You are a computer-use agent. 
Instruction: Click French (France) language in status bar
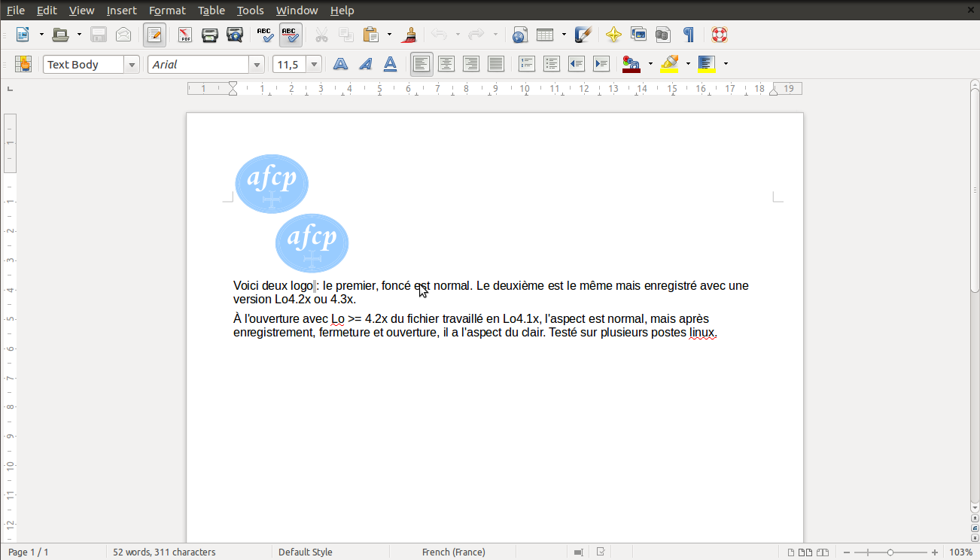(x=453, y=552)
